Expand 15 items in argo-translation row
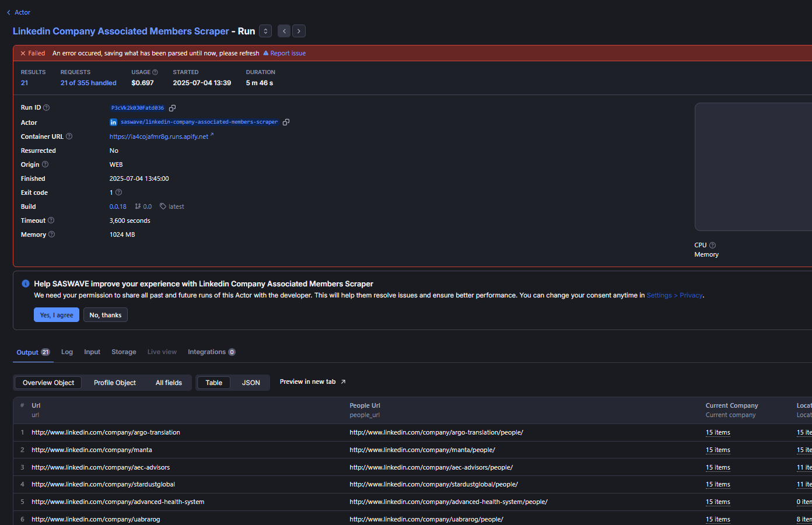This screenshot has height=525, width=812. pos(717,432)
